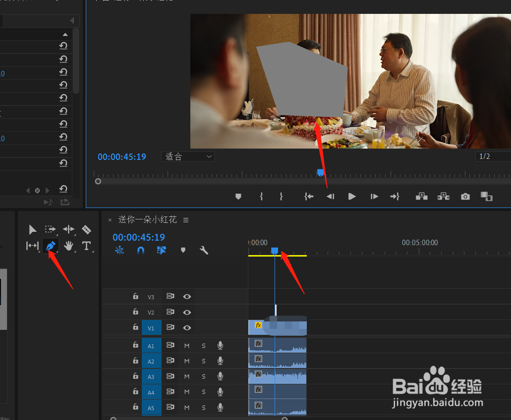
Task: Toggle sync lock on V2
Action: point(170,312)
